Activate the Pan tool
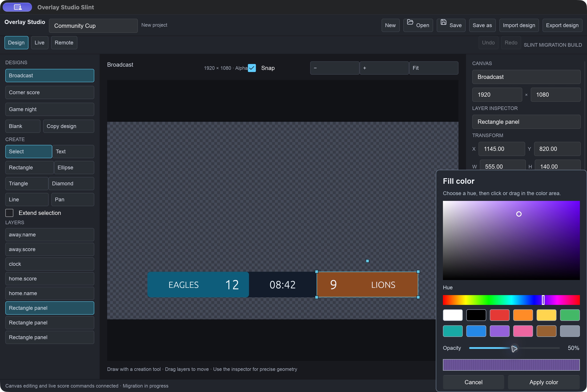 pyautogui.click(x=73, y=200)
